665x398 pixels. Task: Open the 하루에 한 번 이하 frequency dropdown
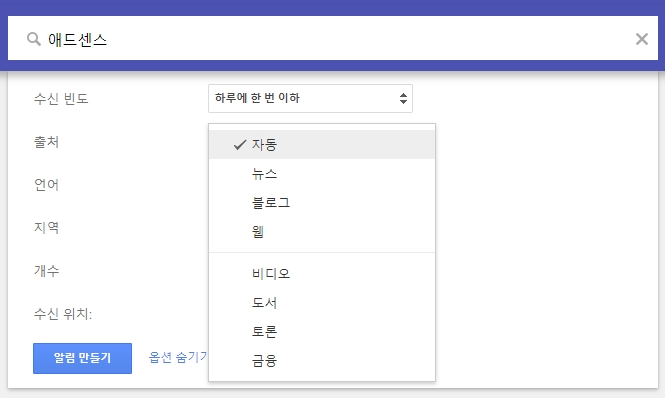pos(310,98)
